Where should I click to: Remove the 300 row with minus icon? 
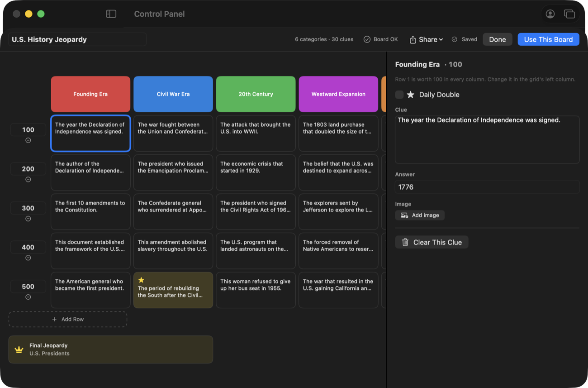[28, 219]
